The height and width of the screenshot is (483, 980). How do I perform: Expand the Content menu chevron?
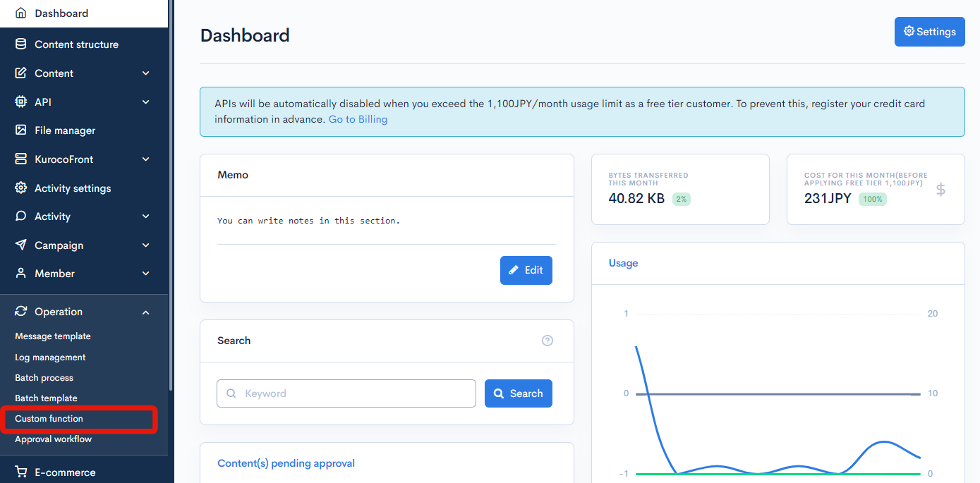tap(146, 73)
